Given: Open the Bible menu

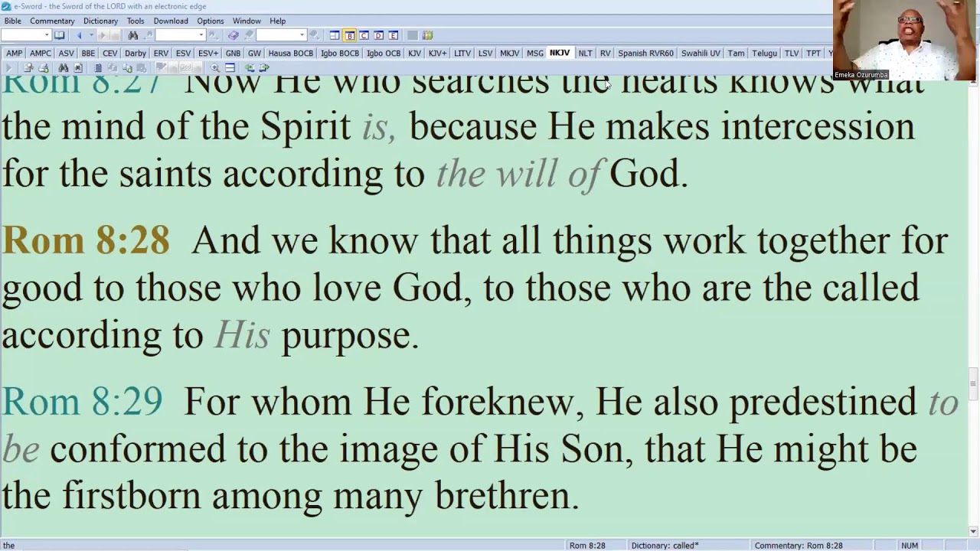Looking at the screenshot, I should tap(13, 21).
